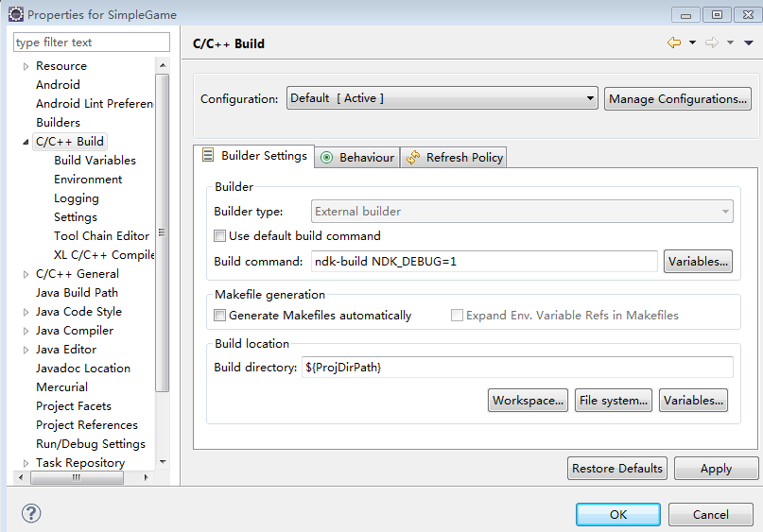
Task: Open the Configuration dropdown
Action: point(442,98)
